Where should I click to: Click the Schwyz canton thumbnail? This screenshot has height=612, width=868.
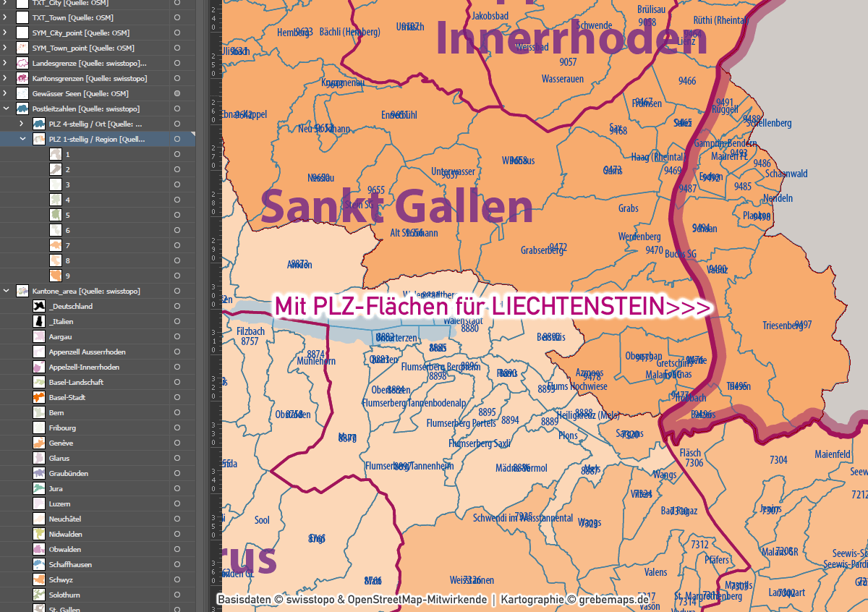click(x=40, y=579)
